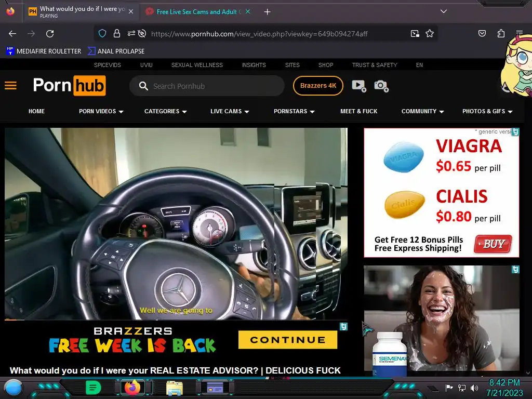Click the upload photo camera icon

coord(381,86)
